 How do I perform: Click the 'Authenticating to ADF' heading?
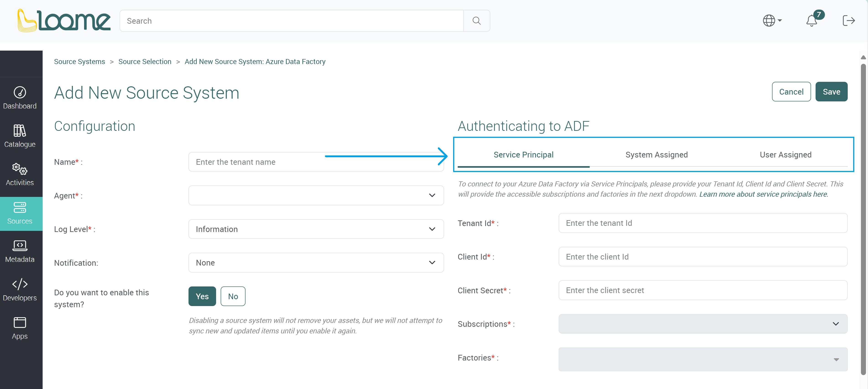(x=523, y=126)
